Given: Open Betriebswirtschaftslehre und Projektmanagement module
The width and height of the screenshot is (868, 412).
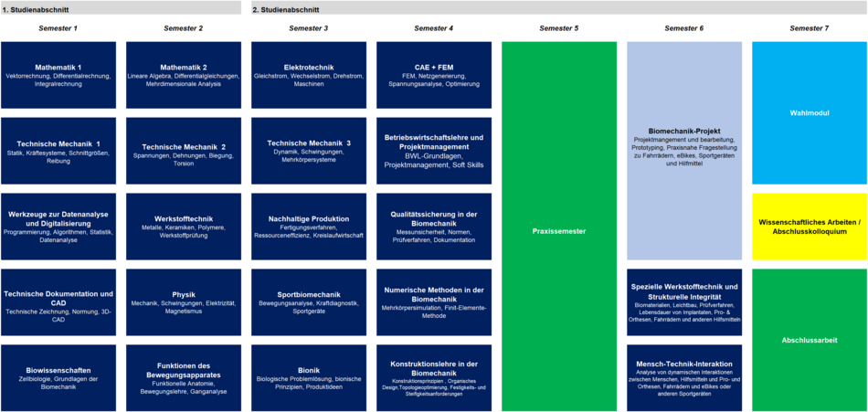Looking at the screenshot, I should (x=433, y=151).
